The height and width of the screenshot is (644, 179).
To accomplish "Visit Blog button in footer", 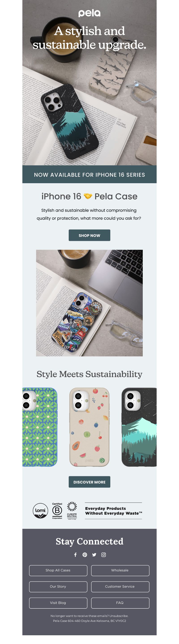I will click(x=58, y=603).
